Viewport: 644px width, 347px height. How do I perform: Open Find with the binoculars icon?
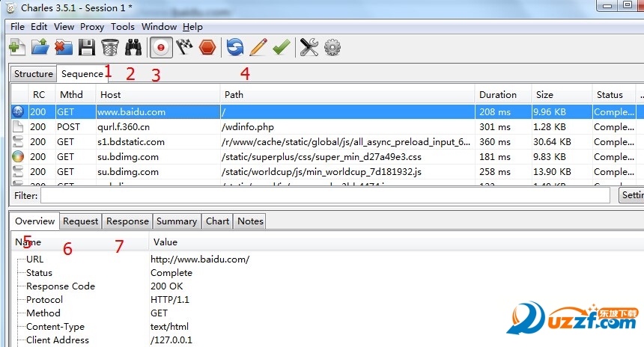point(133,47)
